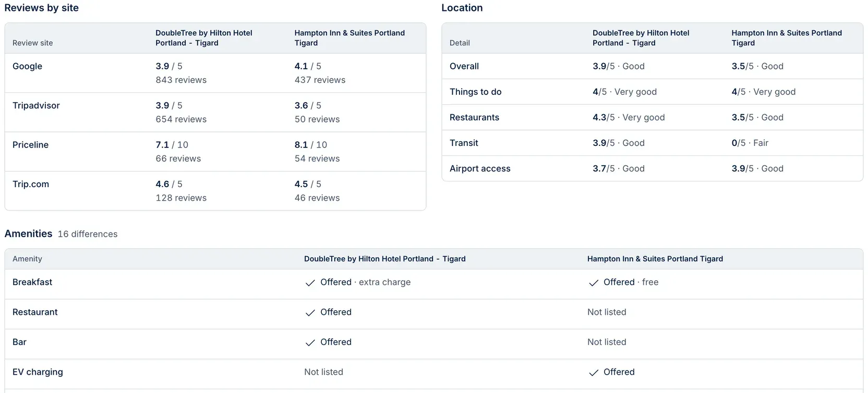This screenshot has width=868, height=393.
Task: Click 'Offered · extra charge' Breakfast value
Action: pyautogui.click(x=366, y=282)
